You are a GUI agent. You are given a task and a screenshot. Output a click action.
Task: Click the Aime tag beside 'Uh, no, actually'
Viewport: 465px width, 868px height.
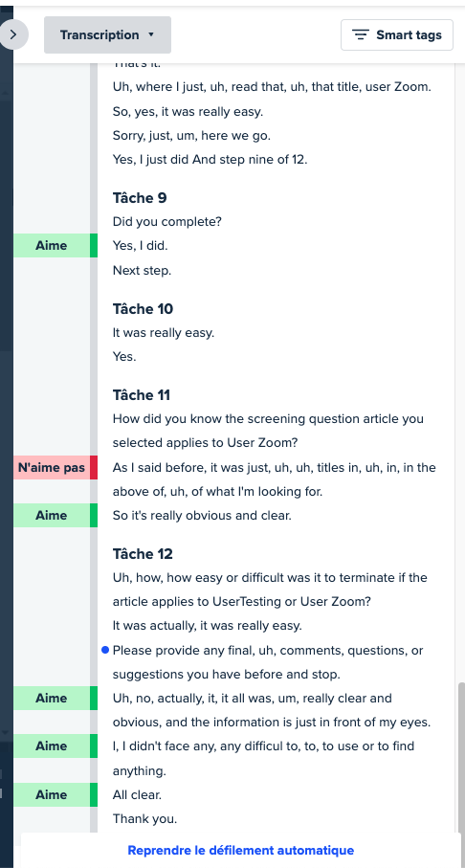point(52,698)
